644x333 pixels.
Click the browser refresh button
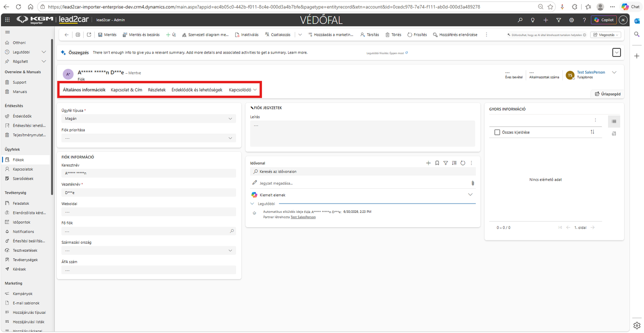pyautogui.click(x=18, y=7)
